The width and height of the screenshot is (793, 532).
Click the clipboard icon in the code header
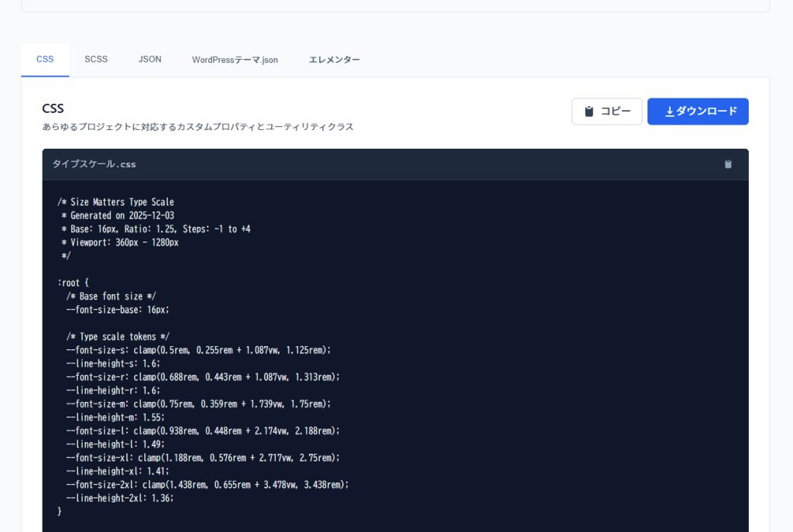[x=728, y=164]
